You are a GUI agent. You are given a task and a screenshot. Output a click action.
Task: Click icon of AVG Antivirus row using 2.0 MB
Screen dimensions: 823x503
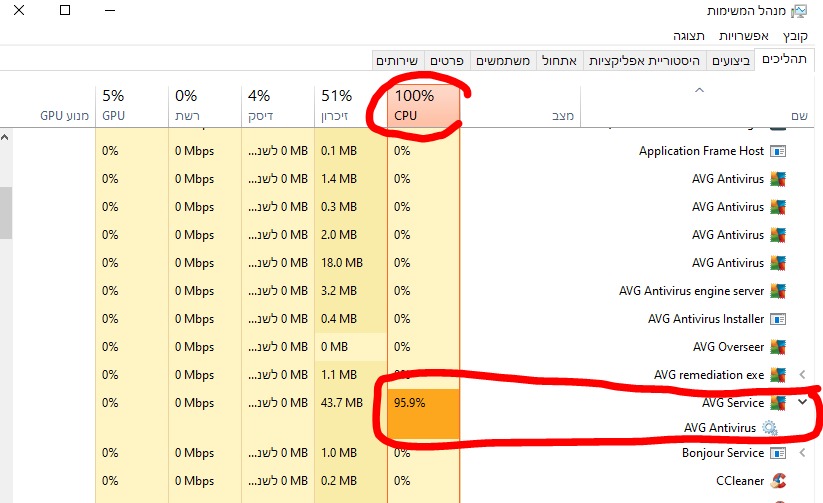click(x=778, y=235)
